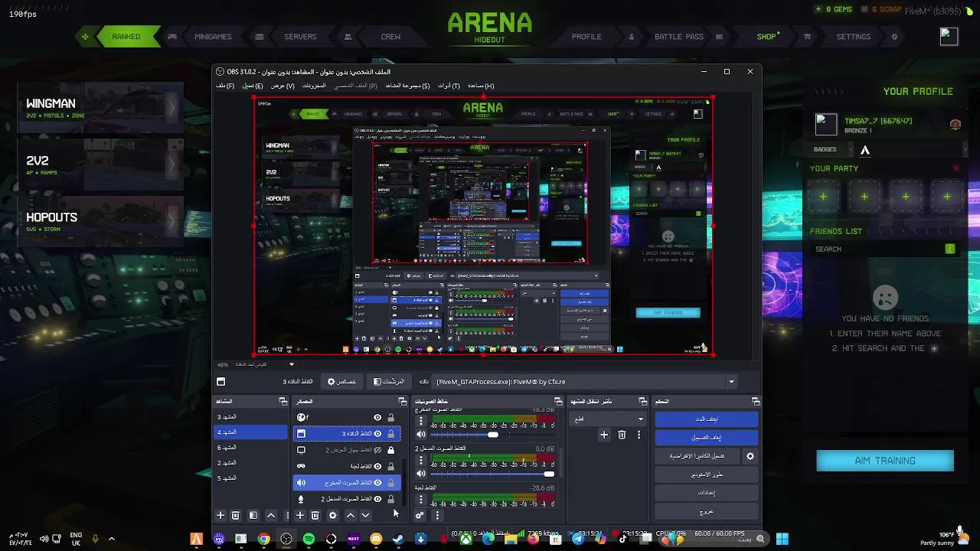Open the OBS Scene Collection (S) menu
The height and width of the screenshot is (551, 980).
[407, 86]
